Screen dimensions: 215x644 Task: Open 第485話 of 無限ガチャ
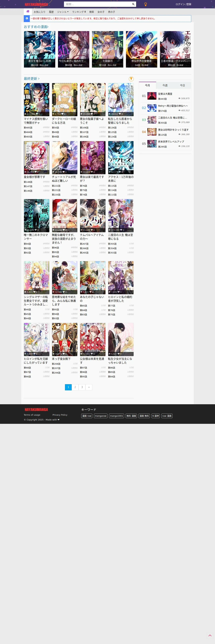(x=28, y=128)
